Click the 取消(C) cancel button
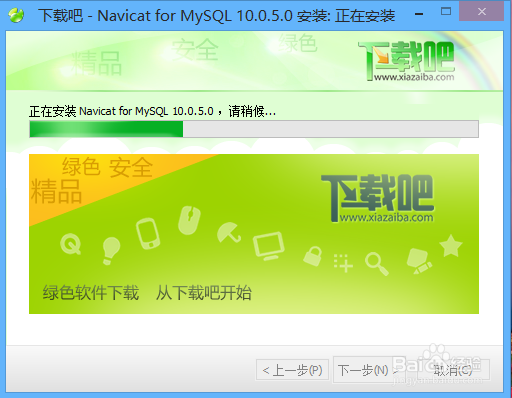The image size is (512, 398). (x=453, y=370)
